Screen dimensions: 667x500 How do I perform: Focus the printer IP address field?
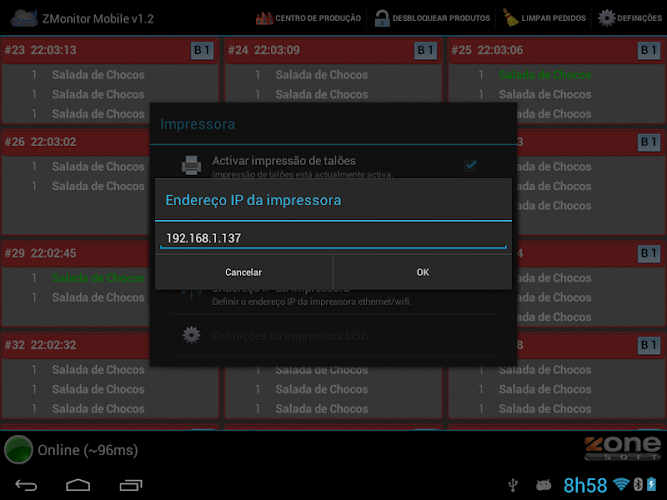333,238
